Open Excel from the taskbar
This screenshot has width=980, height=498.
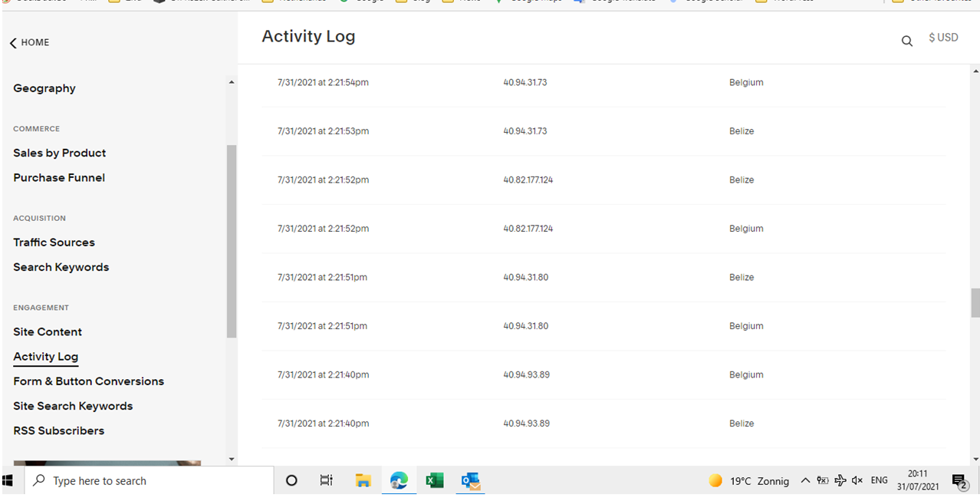point(435,480)
